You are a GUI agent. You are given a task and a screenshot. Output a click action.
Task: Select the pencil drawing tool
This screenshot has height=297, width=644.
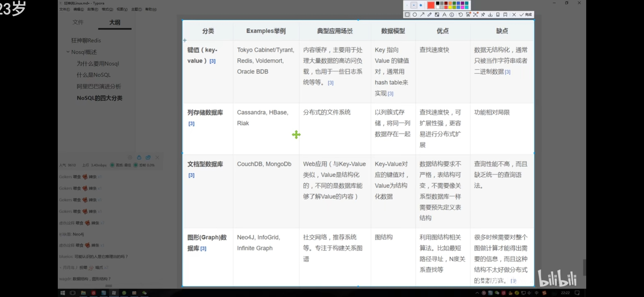click(x=430, y=15)
